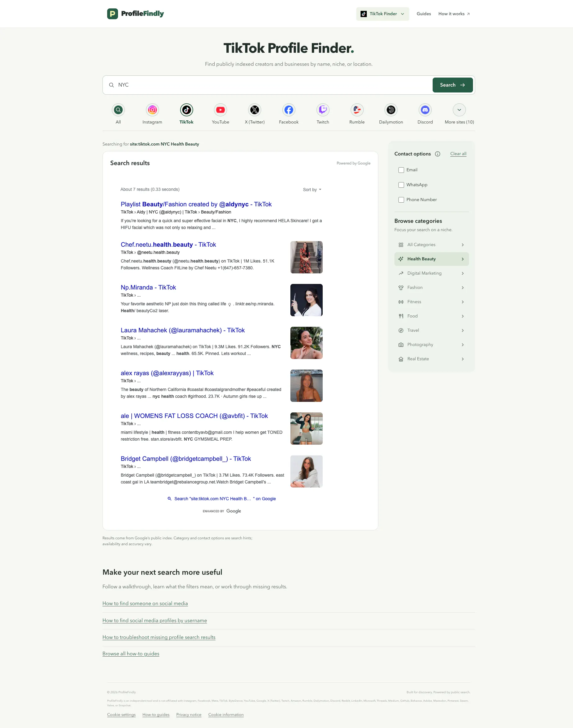Open the Guides menu item
The width and height of the screenshot is (573, 728).
coord(424,14)
